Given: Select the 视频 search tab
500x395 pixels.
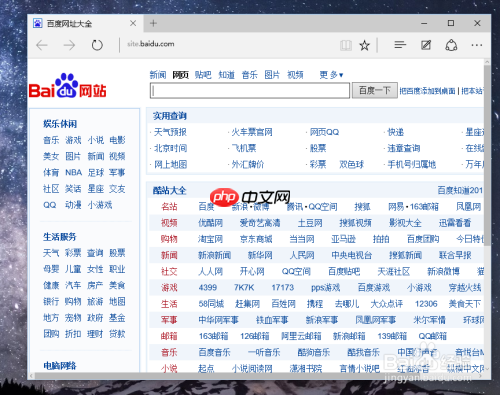Looking at the screenshot, I should [x=295, y=75].
